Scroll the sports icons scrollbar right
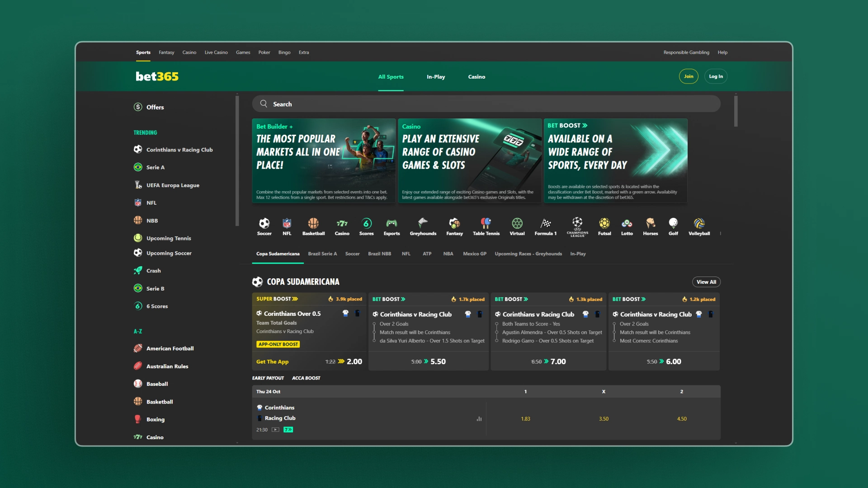Screen dimensions: 868x488 coord(720,234)
